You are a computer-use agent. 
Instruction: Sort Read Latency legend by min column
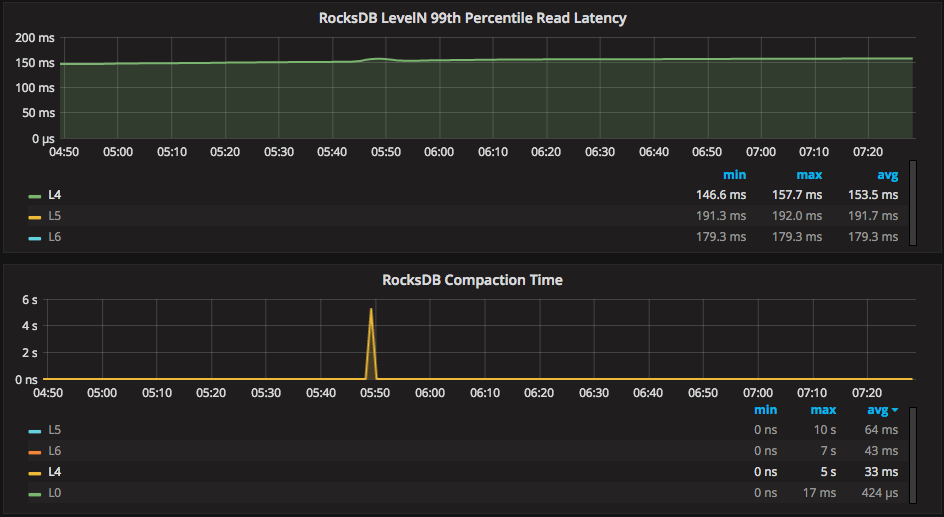pyautogui.click(x=734, y=175)
